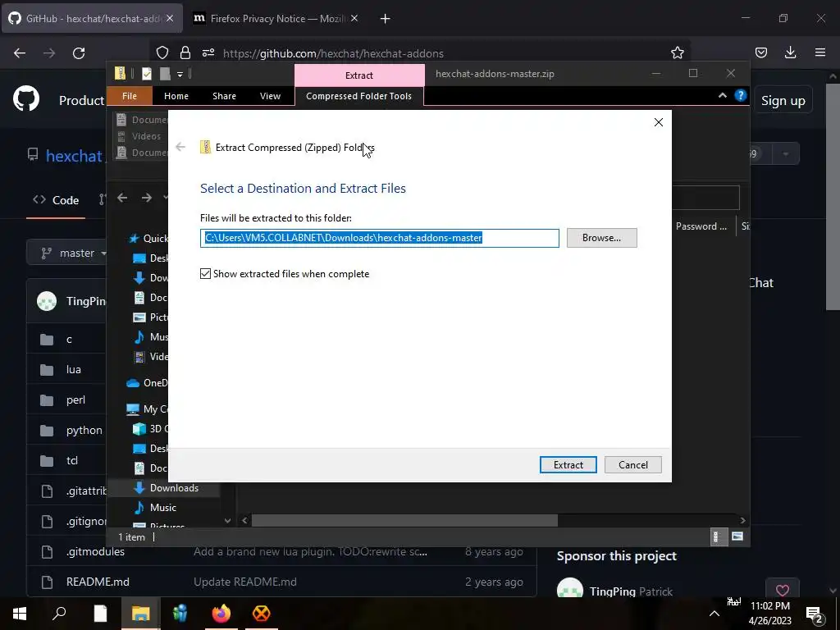Click Firefox back button

[20, 53]
